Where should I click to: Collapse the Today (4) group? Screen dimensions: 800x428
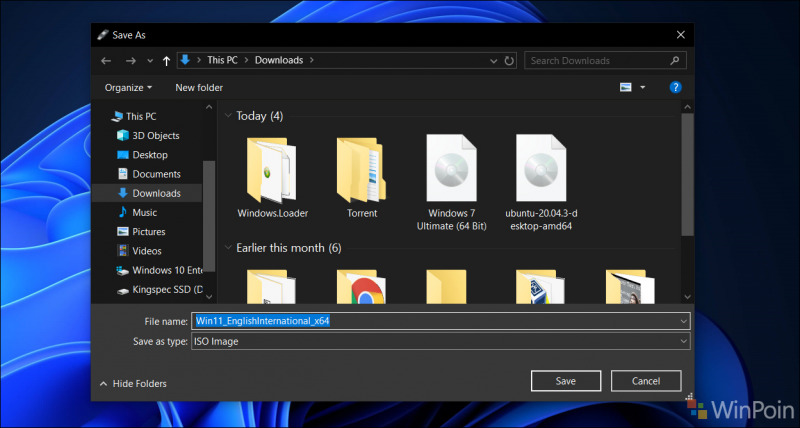(228, 116)
